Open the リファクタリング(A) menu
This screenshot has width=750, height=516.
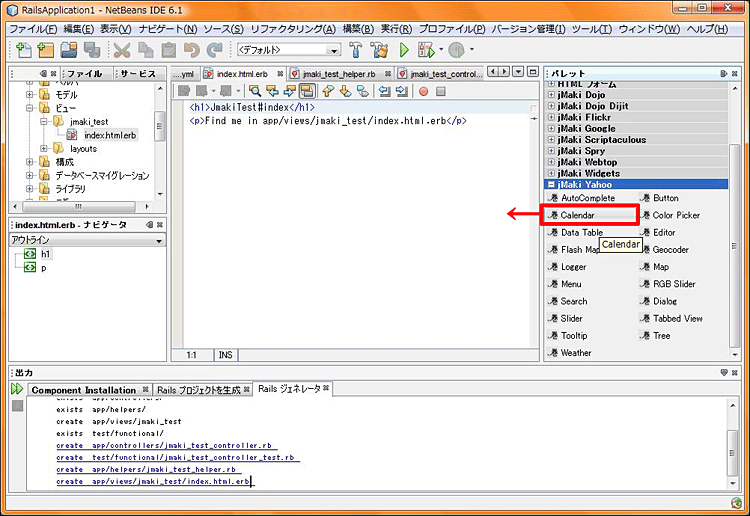pos(293,29)
